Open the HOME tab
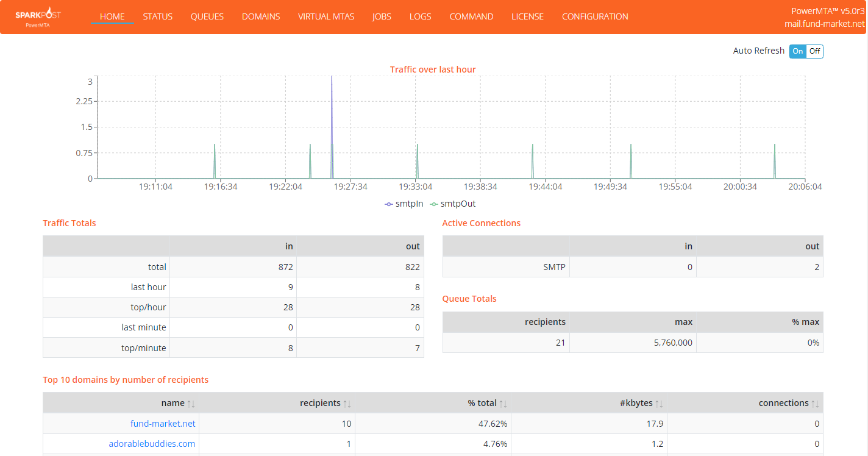The height and width of the screenshot is (456, 868). click(112, 17)
